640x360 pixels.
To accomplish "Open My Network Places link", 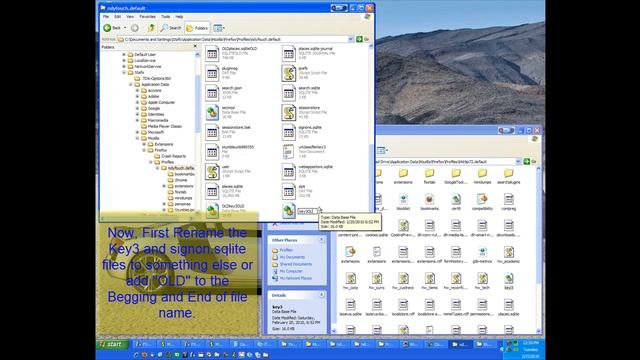I will coord(295,278).
